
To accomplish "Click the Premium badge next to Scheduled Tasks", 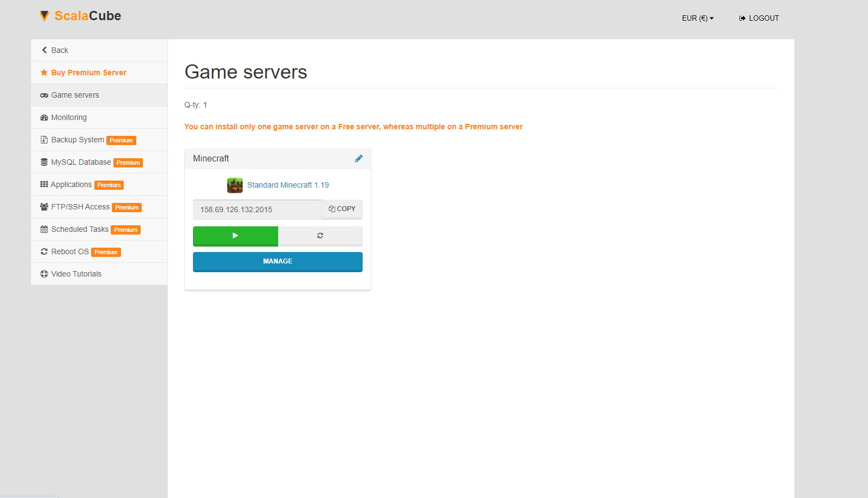I will (x=126, y=230).
